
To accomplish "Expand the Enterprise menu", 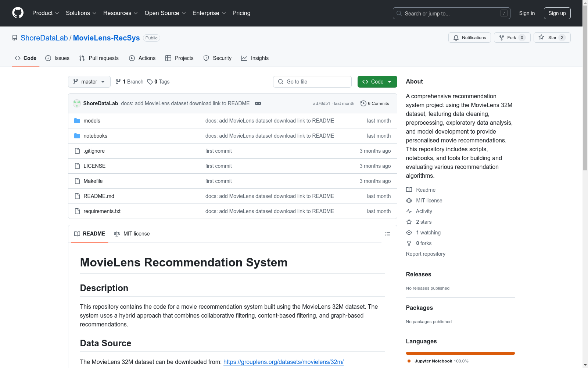I will (x=209, y=13).
